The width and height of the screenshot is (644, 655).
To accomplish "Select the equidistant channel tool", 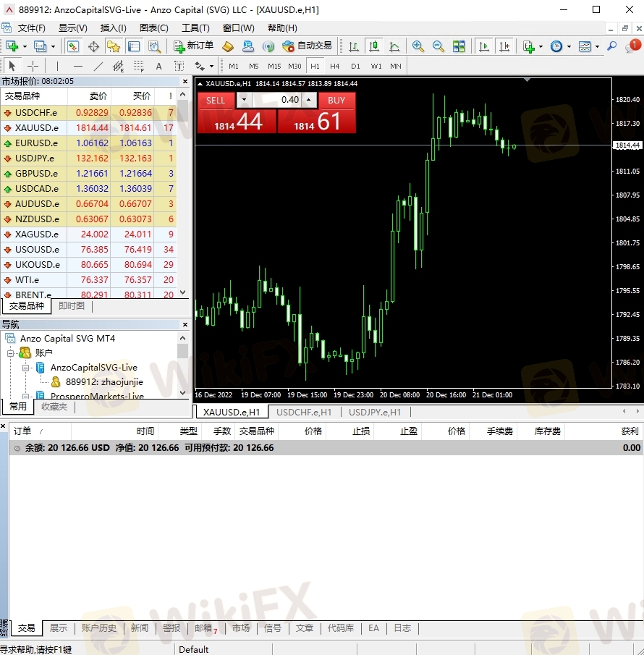I will [118, 66].
